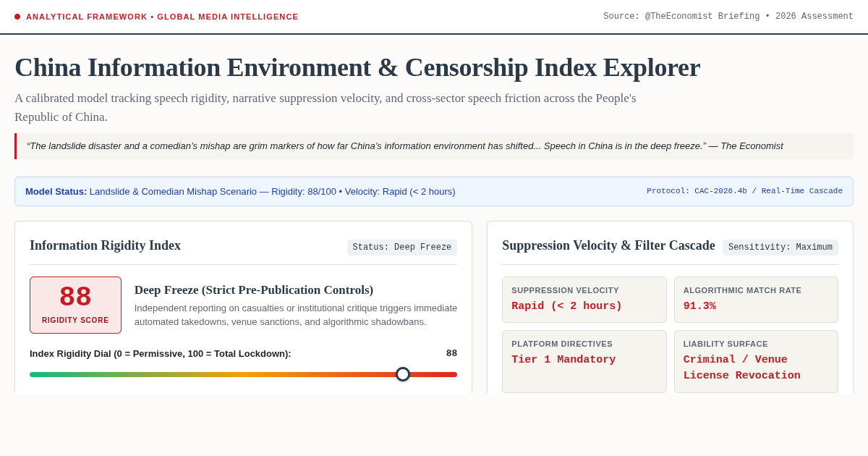Click the Index Rigidity Dial label

[x=161, y=353]
